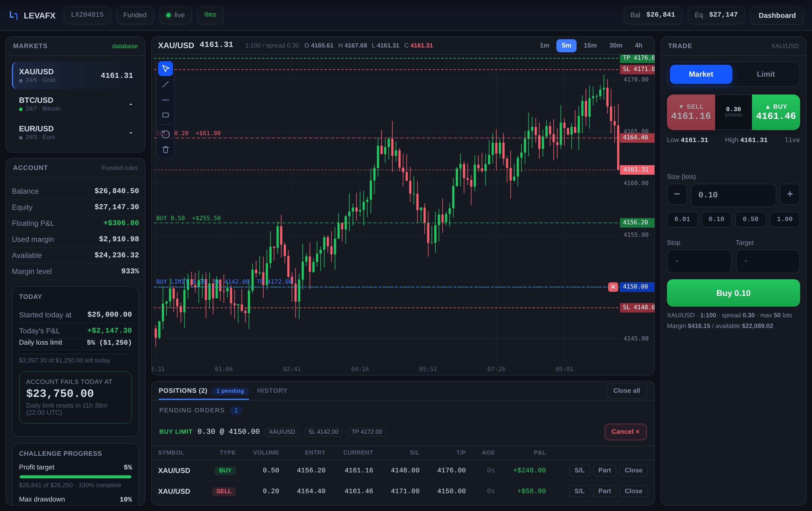The width and height of the screenshot is (812, 511).
Task: Close the SELL 0.20 position
Action: pos(633,491)
